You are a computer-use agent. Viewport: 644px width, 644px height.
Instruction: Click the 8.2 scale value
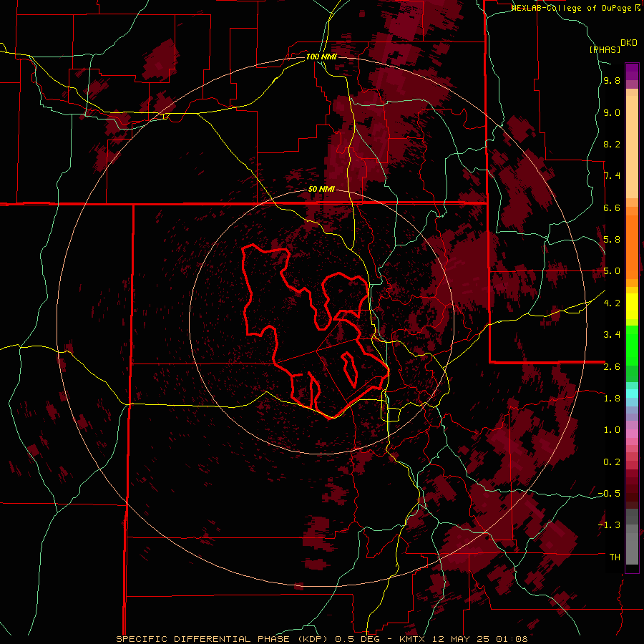pos(612,144)
